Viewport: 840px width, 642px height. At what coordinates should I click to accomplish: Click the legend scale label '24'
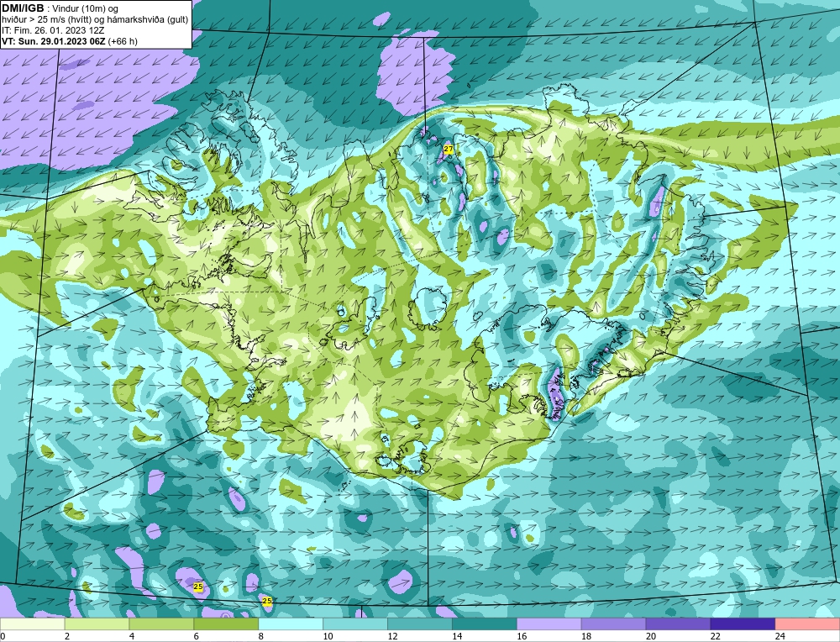780,637
